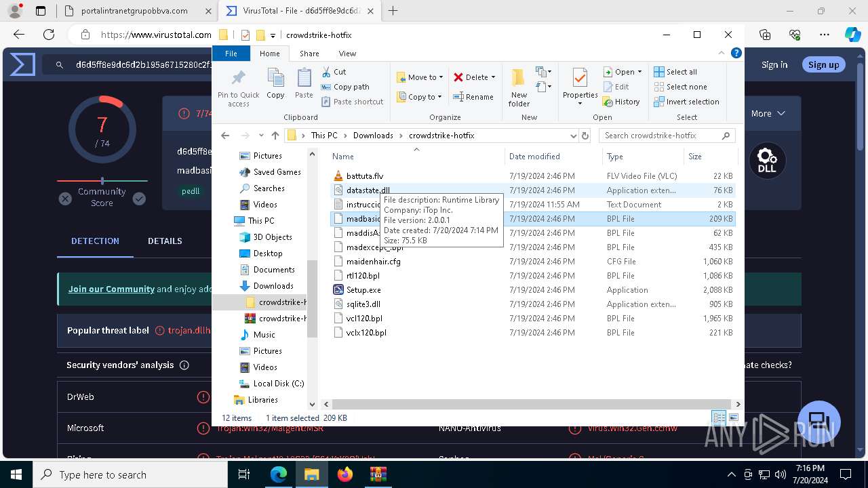Screen dimensions: 868x488
Task: Go up one folder level
Action: pos(275,136)
